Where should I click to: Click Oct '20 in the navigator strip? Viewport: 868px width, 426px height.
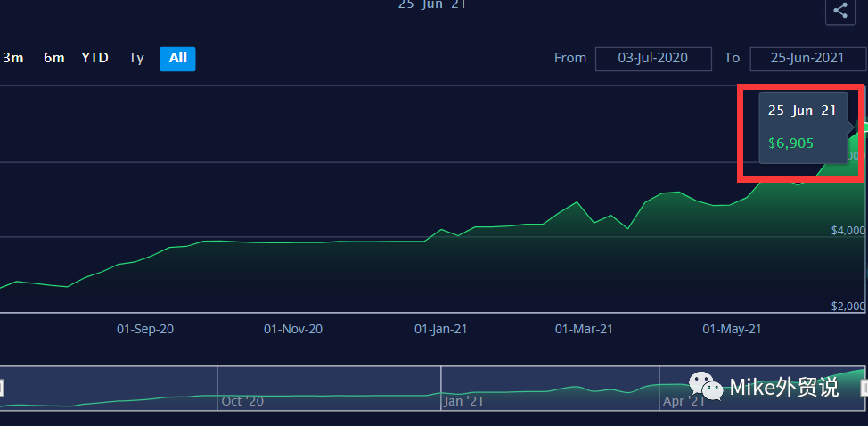(242, 401)
